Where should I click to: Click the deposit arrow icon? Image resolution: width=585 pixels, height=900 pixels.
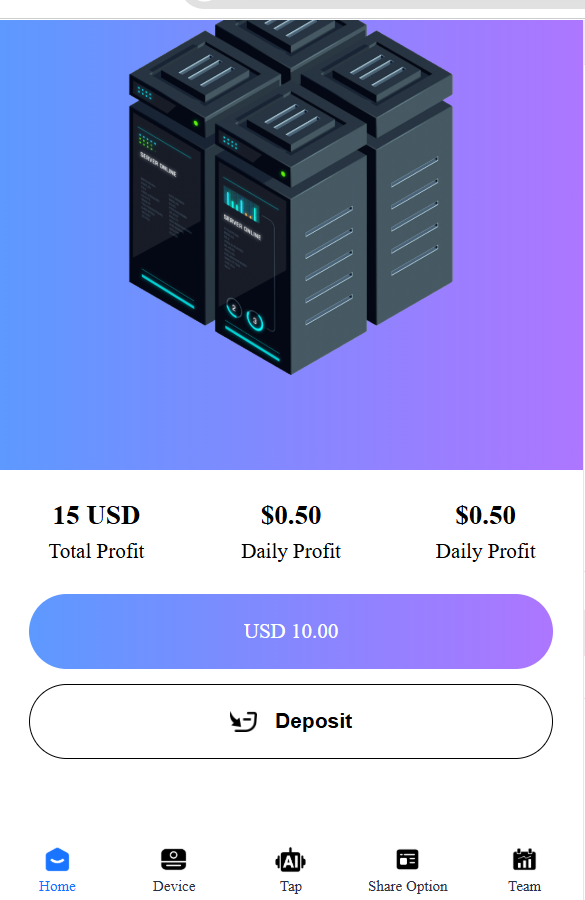(243, 721)
